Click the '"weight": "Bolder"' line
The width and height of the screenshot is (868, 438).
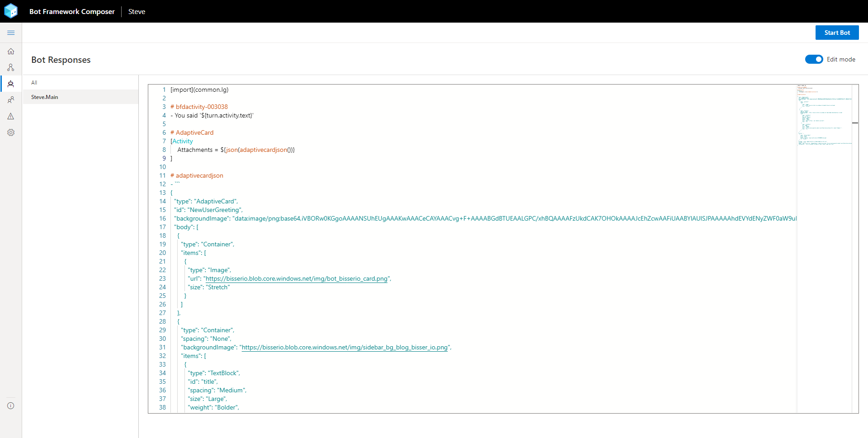(x=213, y=407)
